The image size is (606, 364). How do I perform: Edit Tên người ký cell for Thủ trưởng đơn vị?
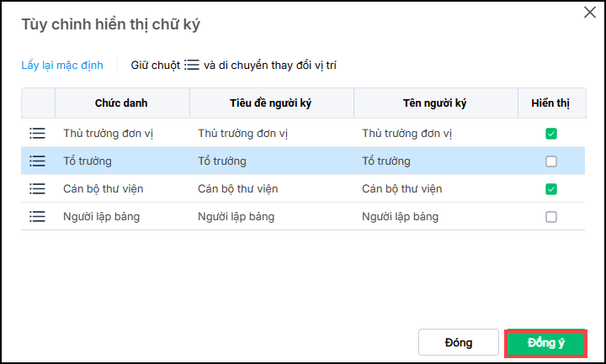[435, 133]
